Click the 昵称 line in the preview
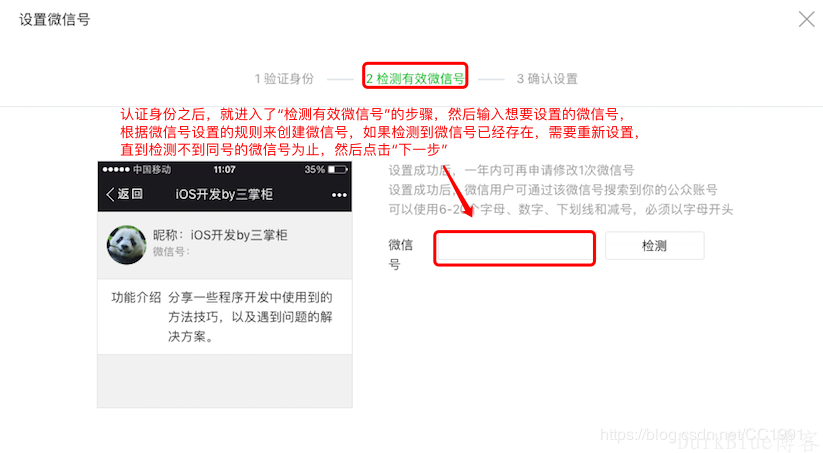823x453 pixels. [x=220, y=235]
